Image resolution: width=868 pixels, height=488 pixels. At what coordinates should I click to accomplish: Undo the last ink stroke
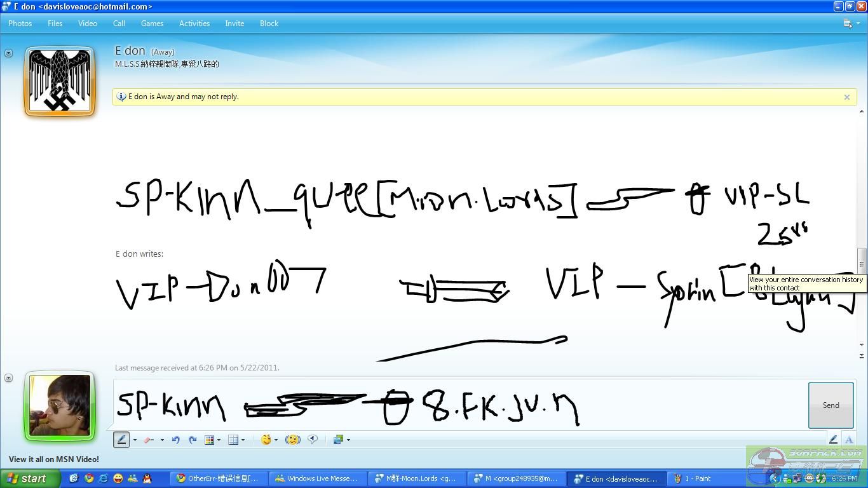pyautogui.click(x=176, y=440)
